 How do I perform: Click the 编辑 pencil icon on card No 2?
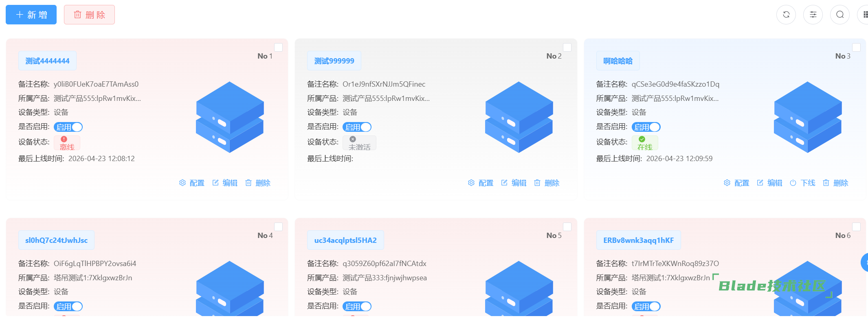[504, 183]
